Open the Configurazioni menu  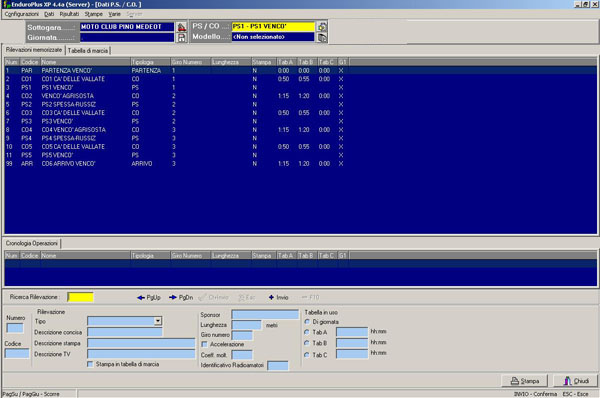(x=21, y=14)
